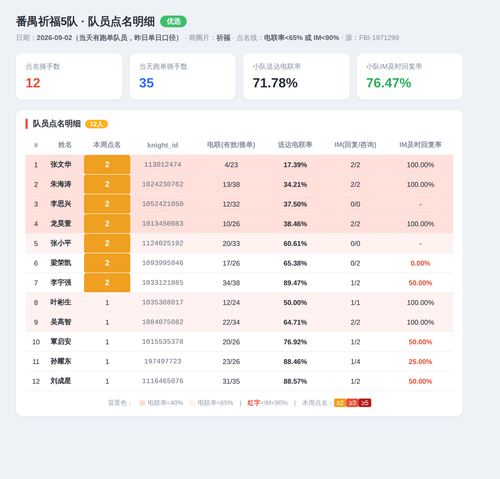500x479 pixels.
Task: Click the pale pink 电联率<65% legend swatch
Action: (192, 403)
